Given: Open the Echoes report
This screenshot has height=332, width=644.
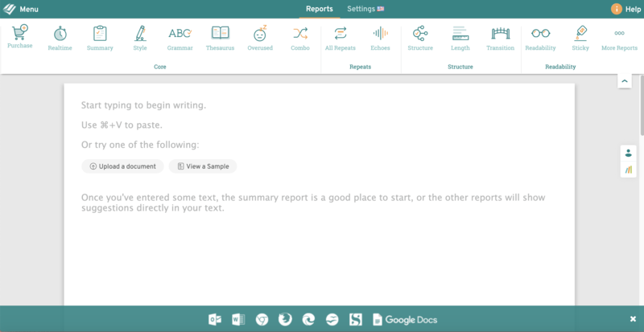Looking at the screenshot, I should 380,37.
